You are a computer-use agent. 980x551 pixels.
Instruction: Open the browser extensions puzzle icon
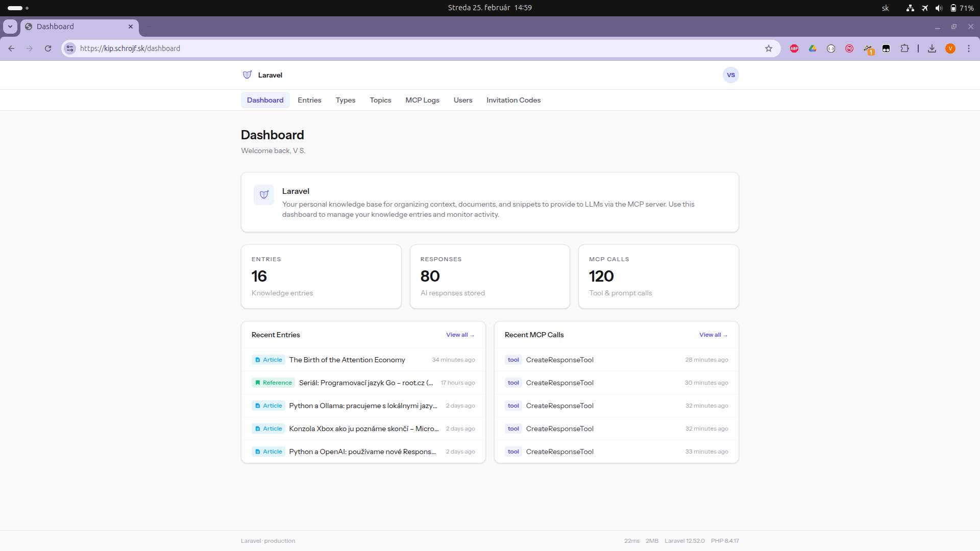click(x=904, y=48)
